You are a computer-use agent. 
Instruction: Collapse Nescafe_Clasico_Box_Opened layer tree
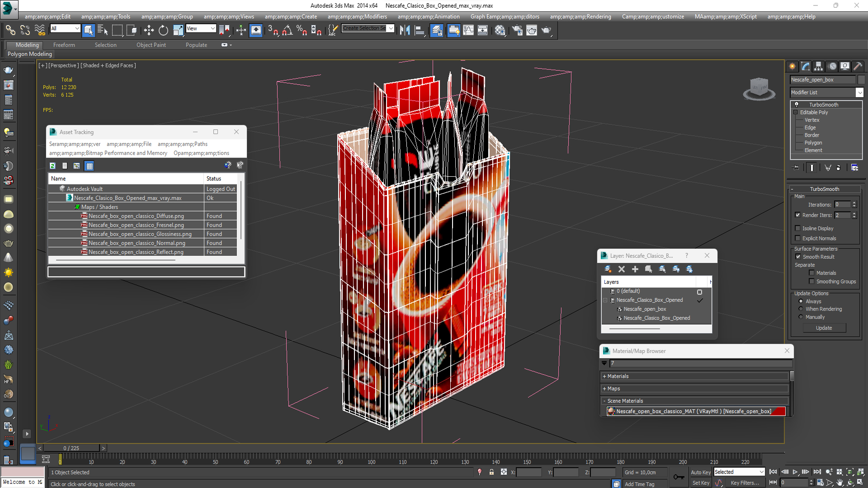pyautogui.click(x=605, y=300)
